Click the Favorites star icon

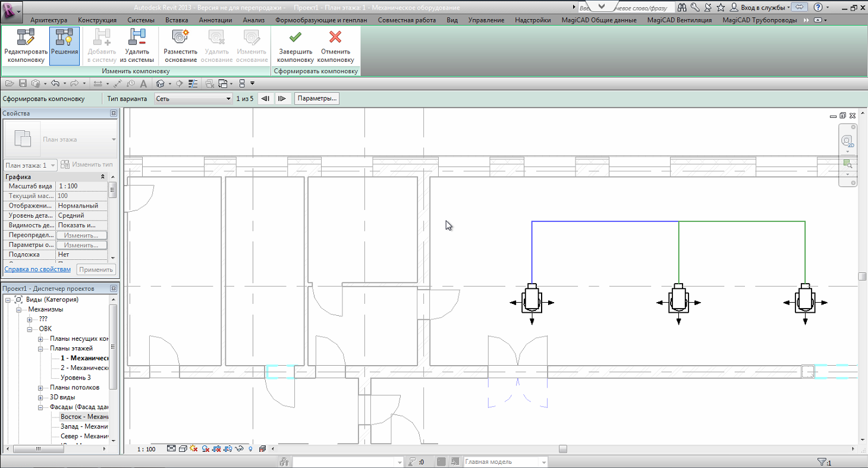click(721, 7)
